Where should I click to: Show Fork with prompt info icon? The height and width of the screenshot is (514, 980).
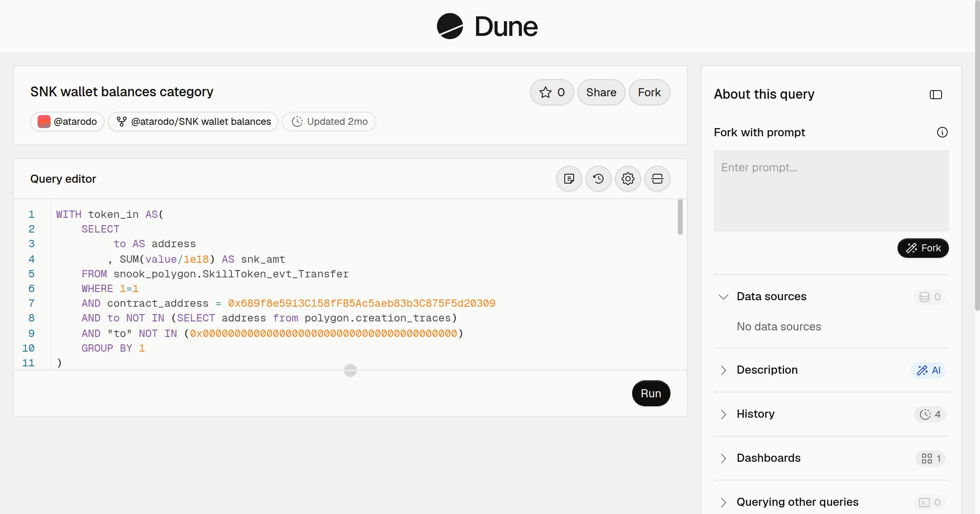(x=942, y=132)
